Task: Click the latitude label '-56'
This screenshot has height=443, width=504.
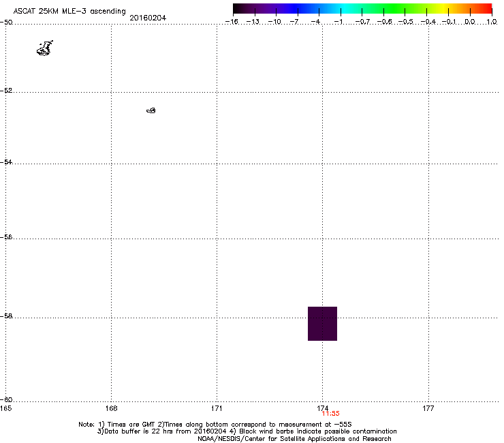Action: tap(6, 236)
